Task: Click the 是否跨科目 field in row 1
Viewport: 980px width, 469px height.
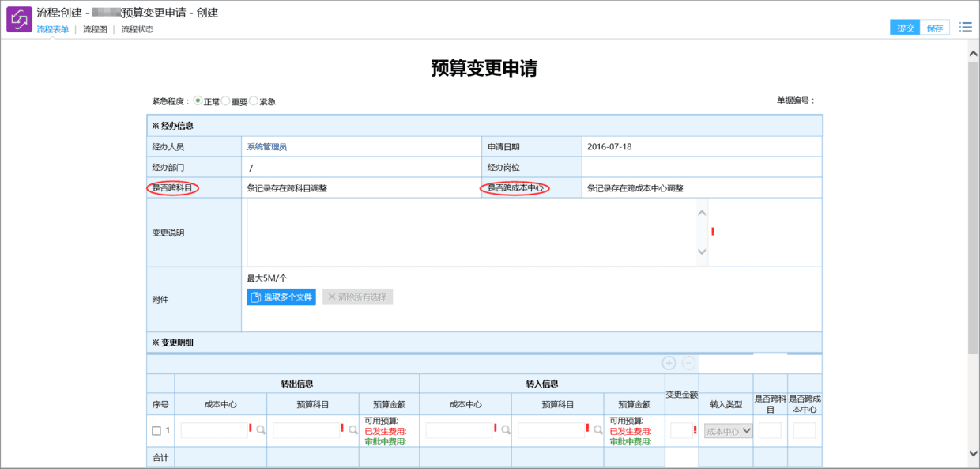Action: [770, 431]
